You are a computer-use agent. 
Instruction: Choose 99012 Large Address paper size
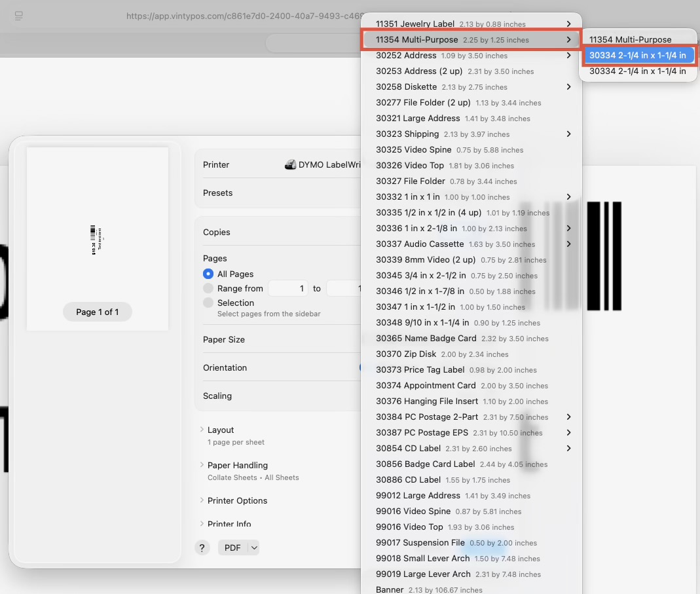click(x=471, y=495)
